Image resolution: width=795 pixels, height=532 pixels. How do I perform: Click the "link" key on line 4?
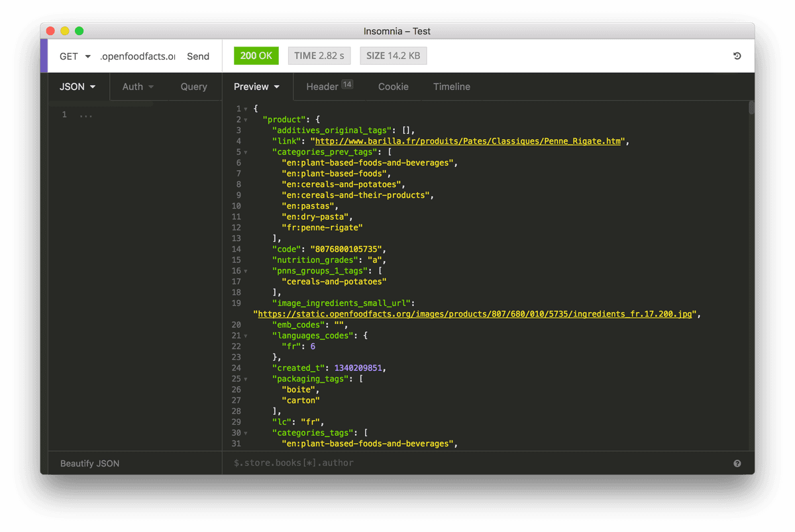[x=286, y=141]
